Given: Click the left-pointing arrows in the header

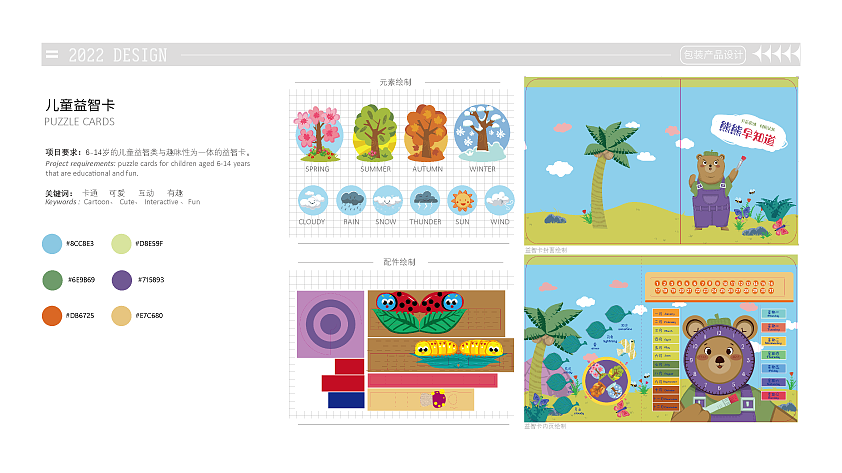Looking at the screenshot, I should 776,54.
